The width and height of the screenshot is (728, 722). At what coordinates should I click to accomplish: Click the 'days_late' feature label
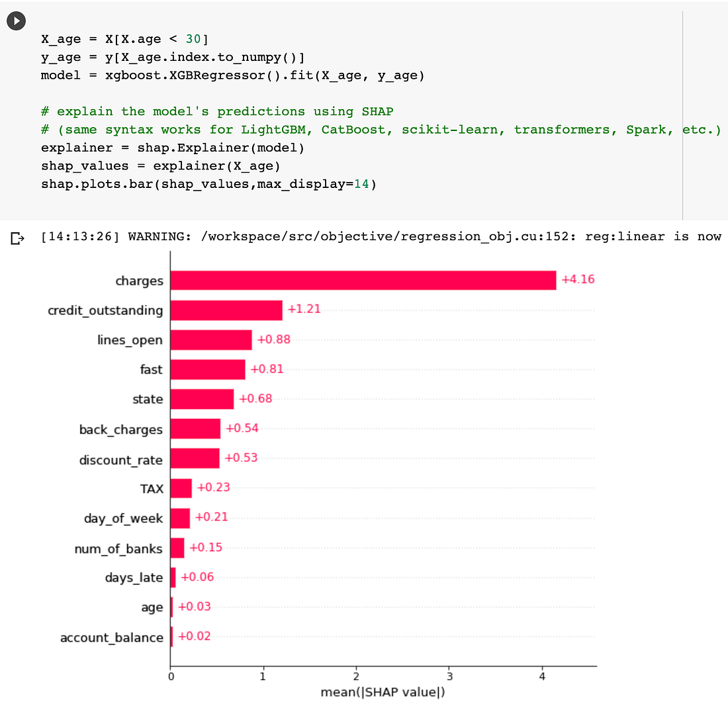(134, 578)
